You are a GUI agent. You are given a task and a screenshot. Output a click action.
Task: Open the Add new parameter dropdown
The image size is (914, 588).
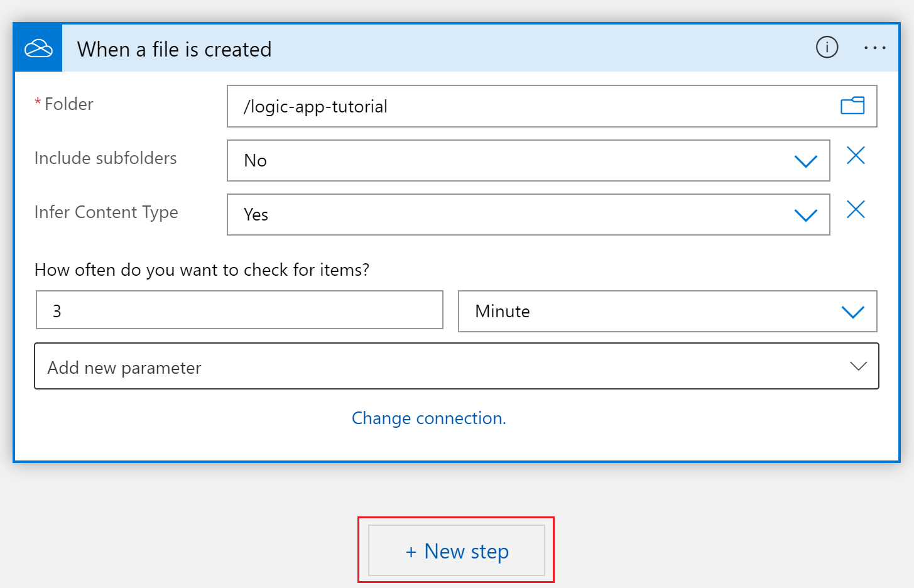coord(858,366)
